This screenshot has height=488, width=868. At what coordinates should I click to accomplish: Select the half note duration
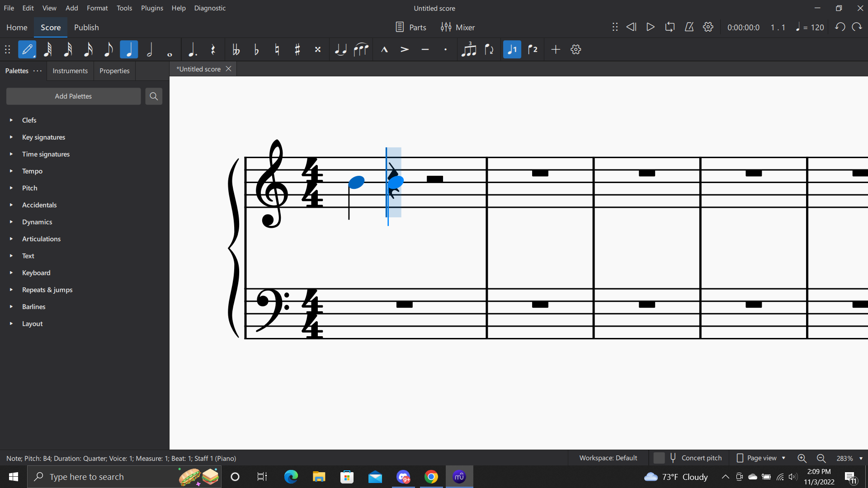[149, 49]
